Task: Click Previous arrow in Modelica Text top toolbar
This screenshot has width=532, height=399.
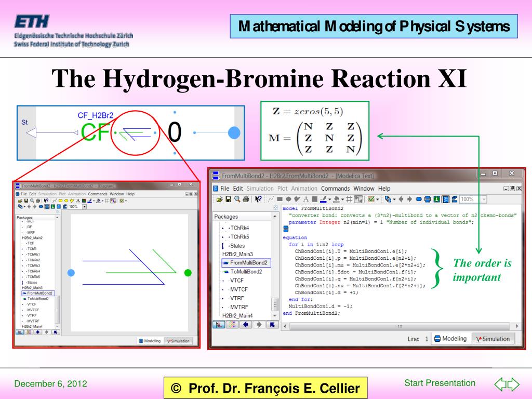Action: tap(401, 199)
